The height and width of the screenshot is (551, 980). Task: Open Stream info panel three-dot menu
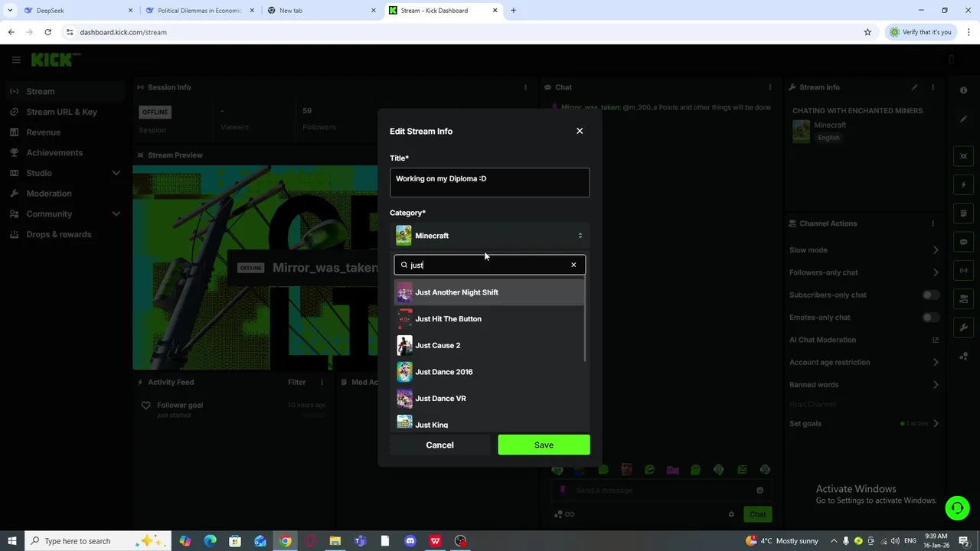point(933,87)
